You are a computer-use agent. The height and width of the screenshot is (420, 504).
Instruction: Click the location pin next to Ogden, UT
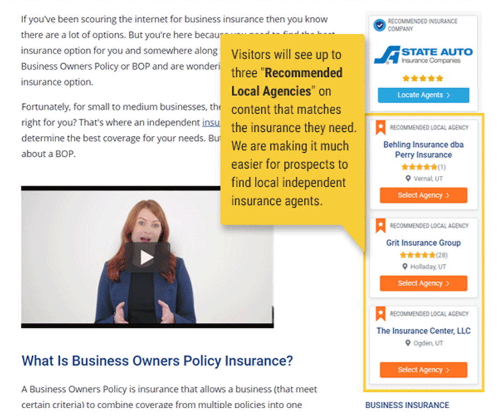pyautogui.click(x=408, y=343)
